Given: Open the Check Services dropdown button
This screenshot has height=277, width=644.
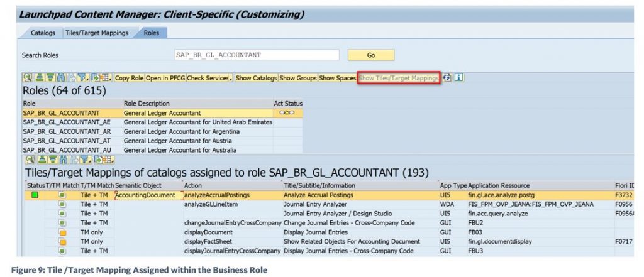Looking at the screenshot, I should point(209,77).
